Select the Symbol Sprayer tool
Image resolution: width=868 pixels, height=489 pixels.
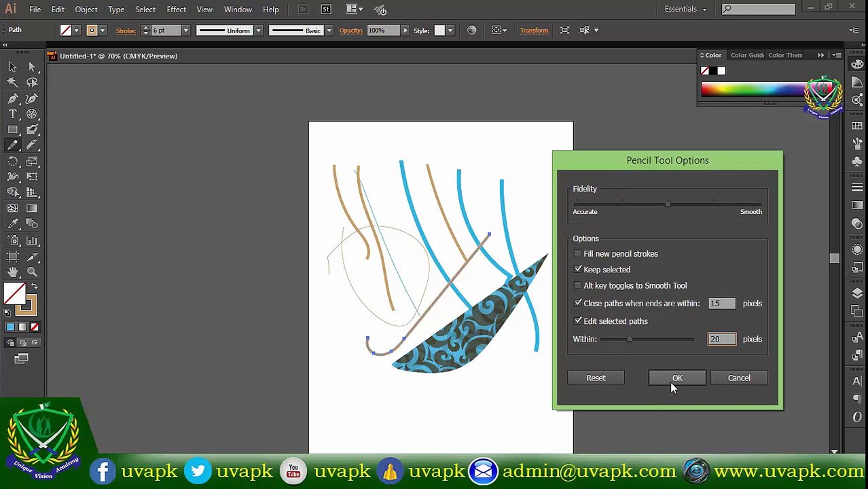click(x=13, y=240)
